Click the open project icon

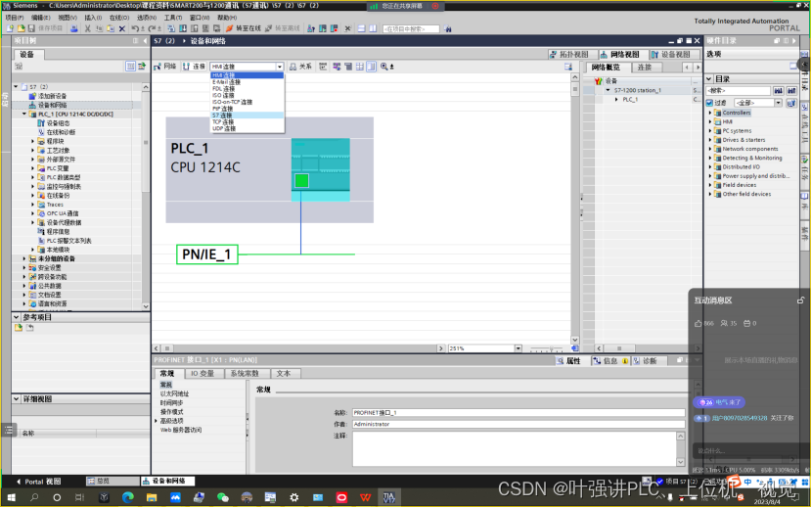(x=21, y=28)
